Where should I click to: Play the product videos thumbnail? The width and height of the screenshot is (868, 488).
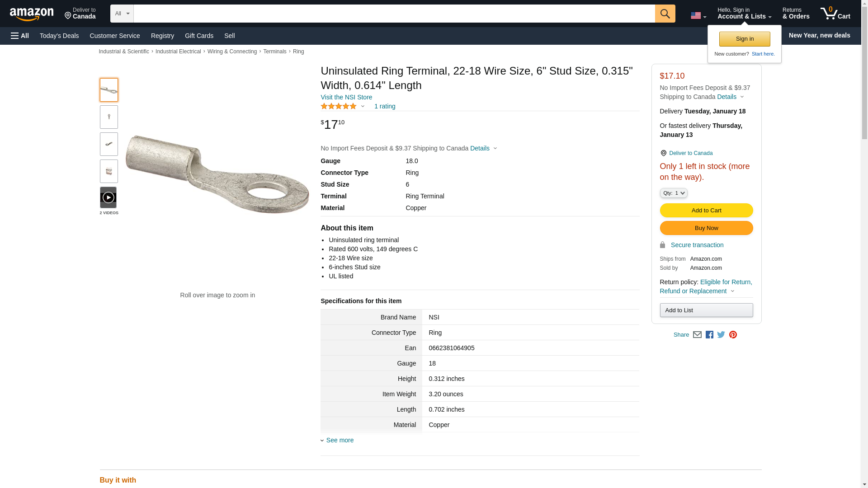[108, 197]
